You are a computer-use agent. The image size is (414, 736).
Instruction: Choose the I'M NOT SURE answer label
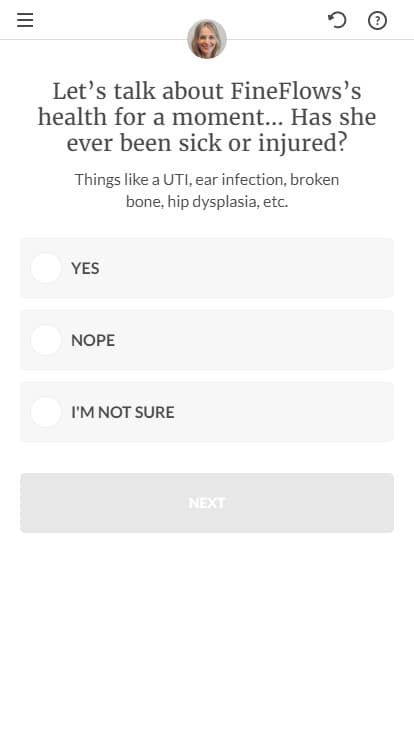tap(123, 412)
